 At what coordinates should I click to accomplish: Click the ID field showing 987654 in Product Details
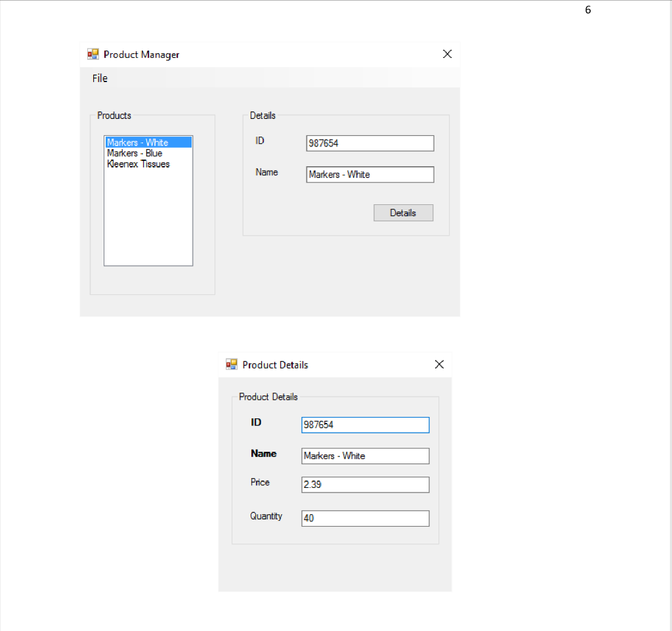pyautogui.click(x=365, y=424)
